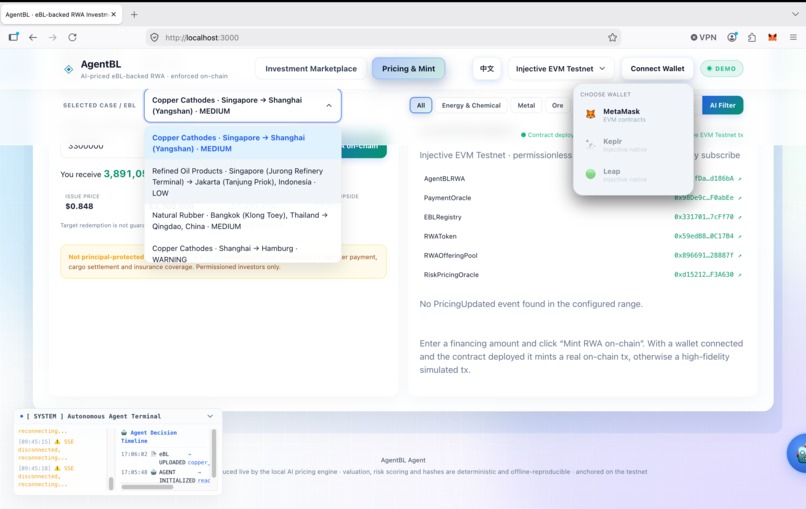Open the MetaMask extension toolbar icon
The image size is (806, 509).
tap(772, 38)
